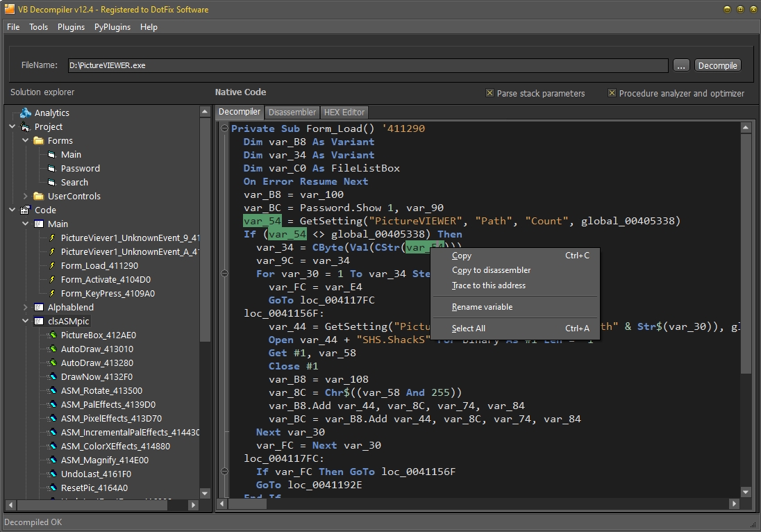Viewport: 761px width, 532px height.
Task: Click the UserControls folder icon
Action: [38, 196]
